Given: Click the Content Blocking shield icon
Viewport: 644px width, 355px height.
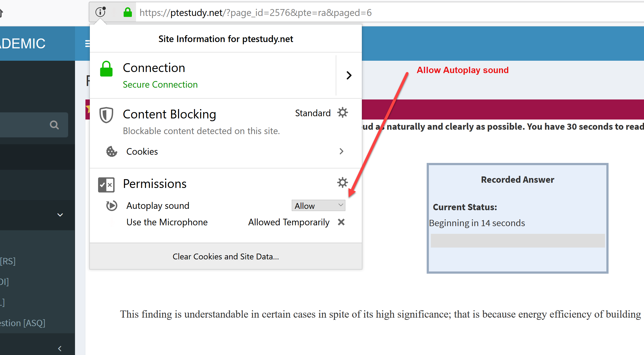Looking at the screenshot, I should click(x=106, y=115).
